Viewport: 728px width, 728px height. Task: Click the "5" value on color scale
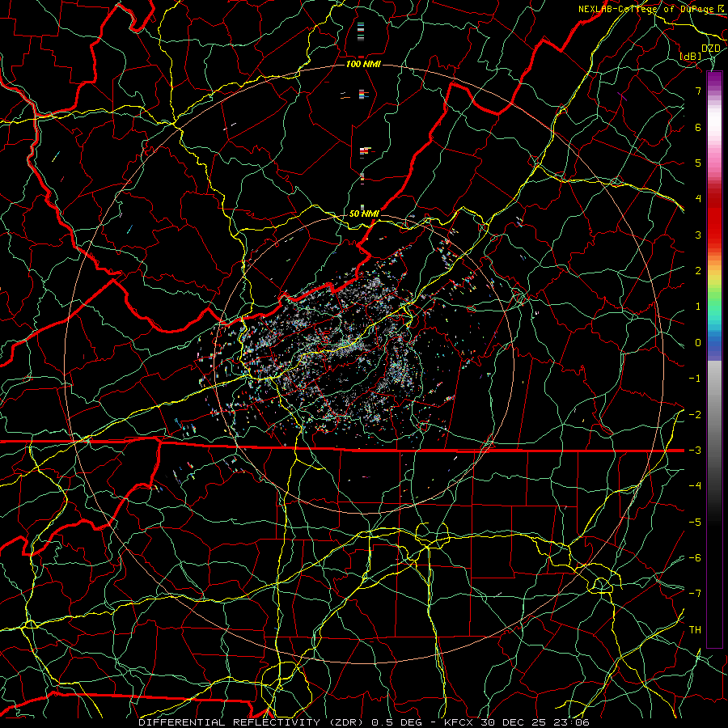[x=698, y=163]
